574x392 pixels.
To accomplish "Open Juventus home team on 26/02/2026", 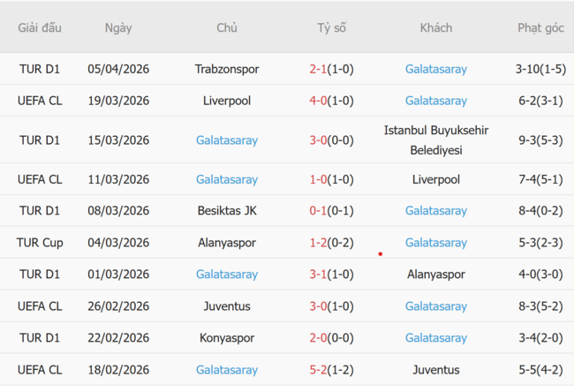I will click(227, 306).
